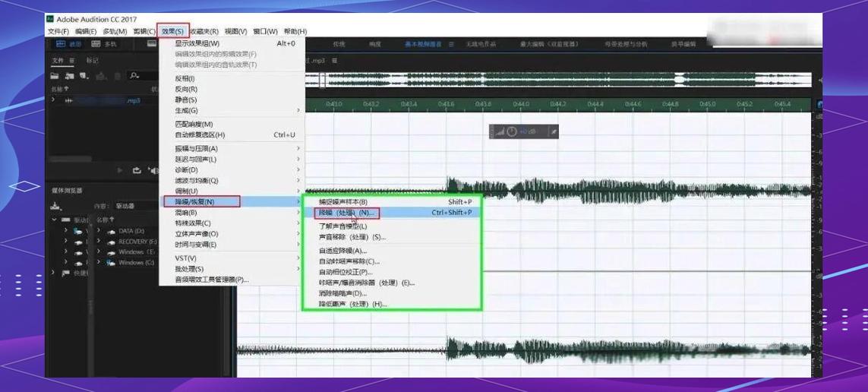Screen dimensions: 868x392
Task: Click the HUD pin icon
Action: (x=552, y=131)
